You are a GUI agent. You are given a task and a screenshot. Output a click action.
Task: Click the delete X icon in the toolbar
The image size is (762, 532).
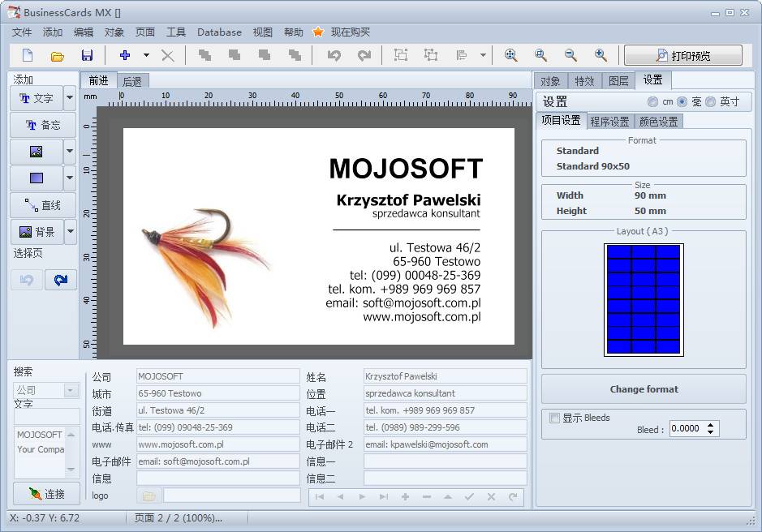(167, 55)
